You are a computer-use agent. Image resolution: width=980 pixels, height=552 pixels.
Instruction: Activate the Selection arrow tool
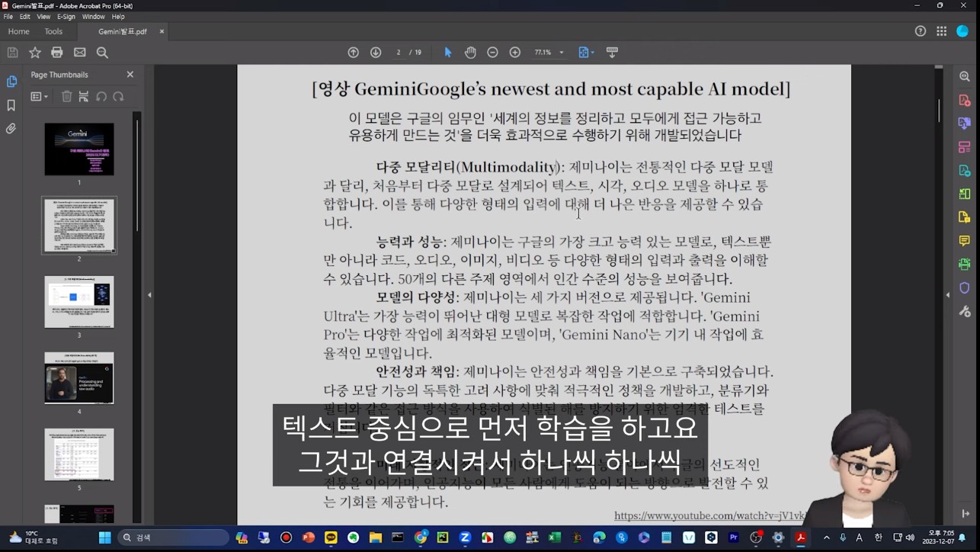click(448, 53)
